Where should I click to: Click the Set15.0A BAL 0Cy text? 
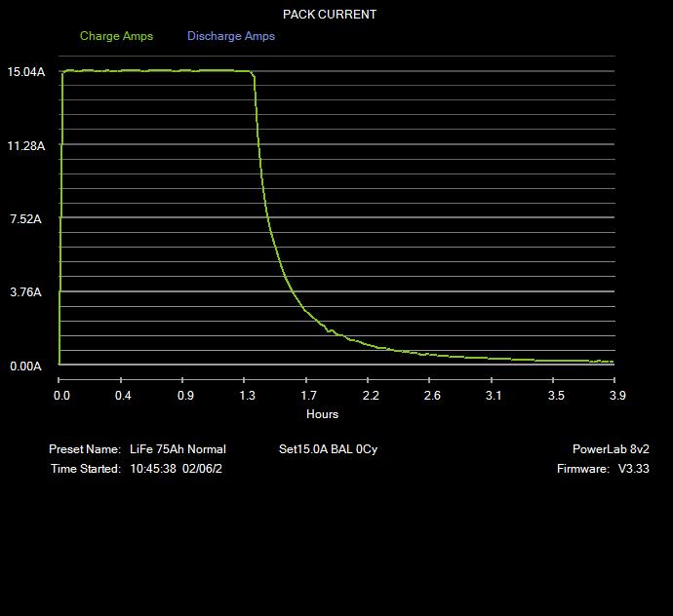[x=328, y=449]
